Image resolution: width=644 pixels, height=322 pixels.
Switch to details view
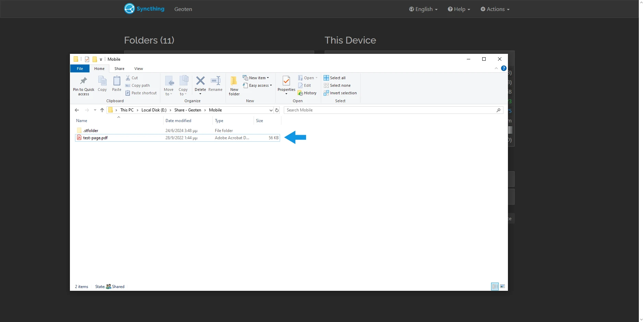[495, 286]
